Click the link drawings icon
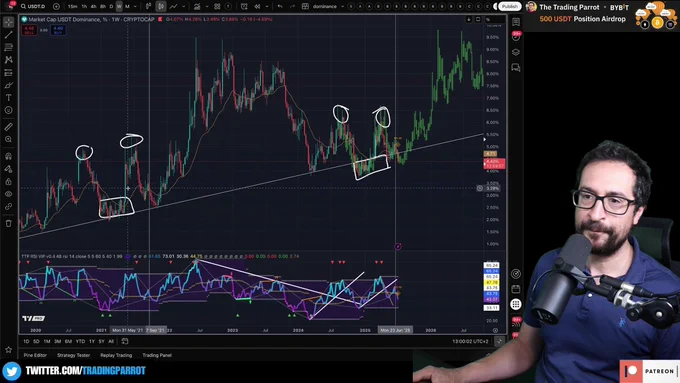680x383 pixels. point(9,207)
